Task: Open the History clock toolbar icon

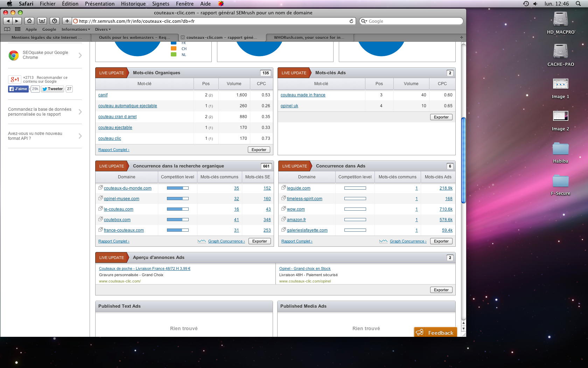Action: [55, 21]
